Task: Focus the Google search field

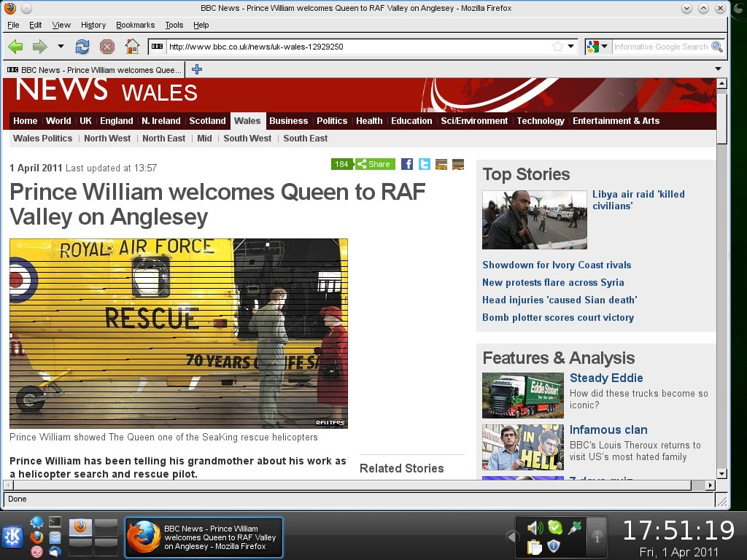Action: [x=661, y=47]
